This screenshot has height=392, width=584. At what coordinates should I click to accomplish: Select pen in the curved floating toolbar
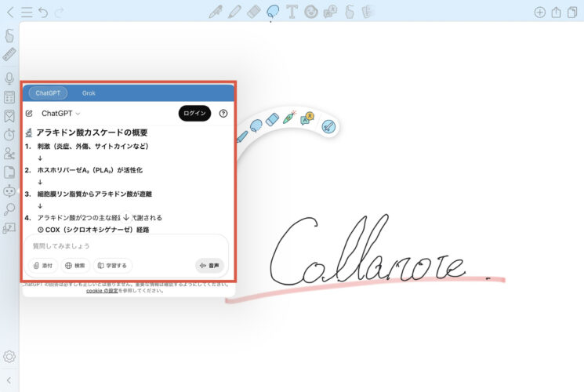pyautogui.click(x=241, y=136)
